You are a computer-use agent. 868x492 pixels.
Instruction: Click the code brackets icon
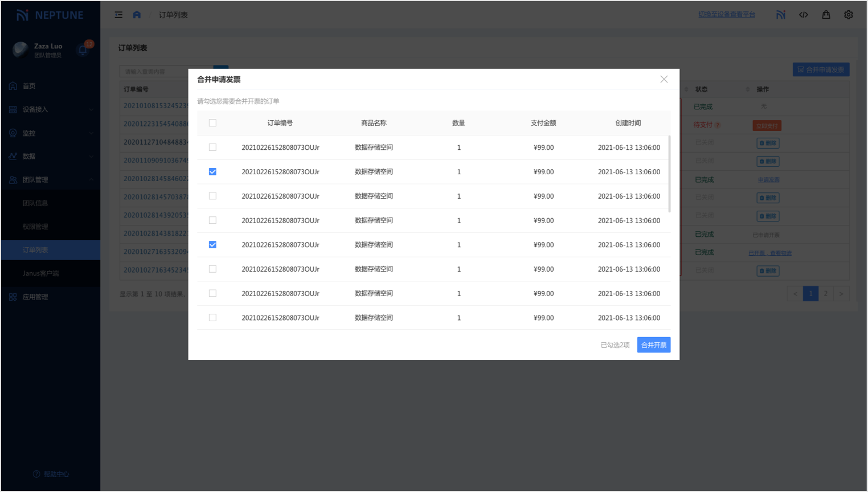pos(803,15)
